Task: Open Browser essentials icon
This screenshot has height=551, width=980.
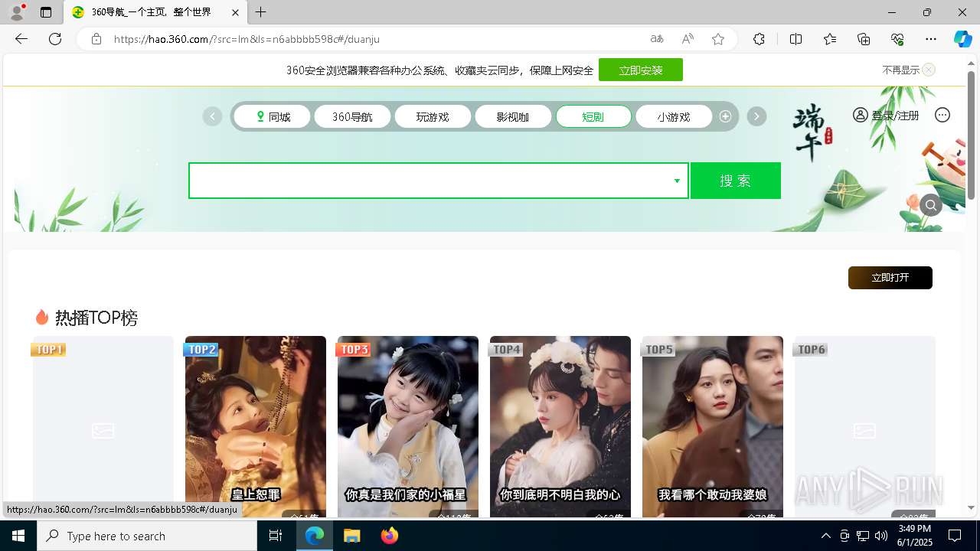Action: [x=897, y=39]
